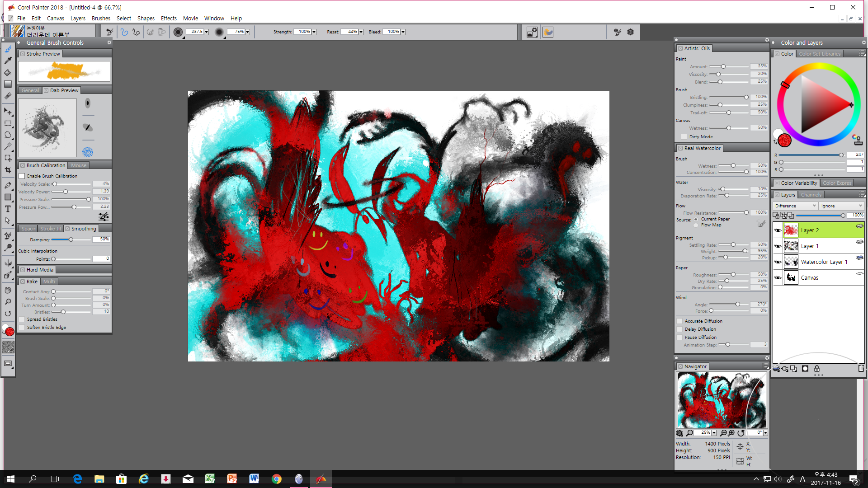Select Flow Map source radio button

[696, 225]
